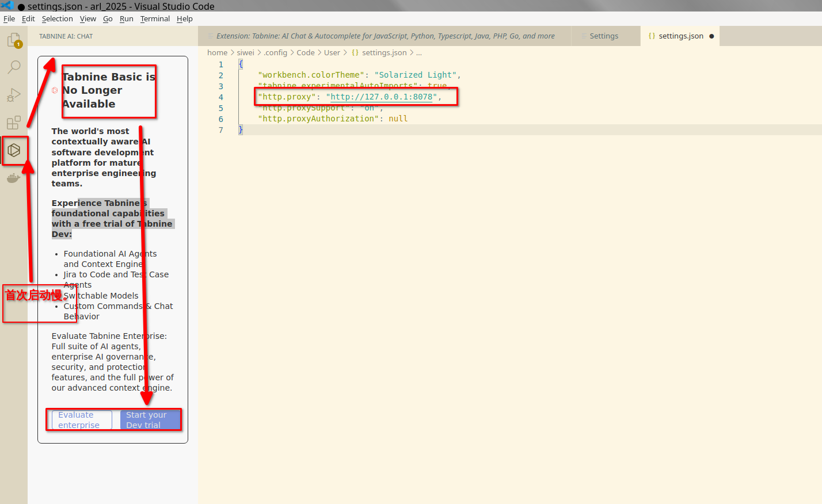The width and height of the screenshot is (822, 504).
Task: Open the Selection menu
Action: pos(57,18)
